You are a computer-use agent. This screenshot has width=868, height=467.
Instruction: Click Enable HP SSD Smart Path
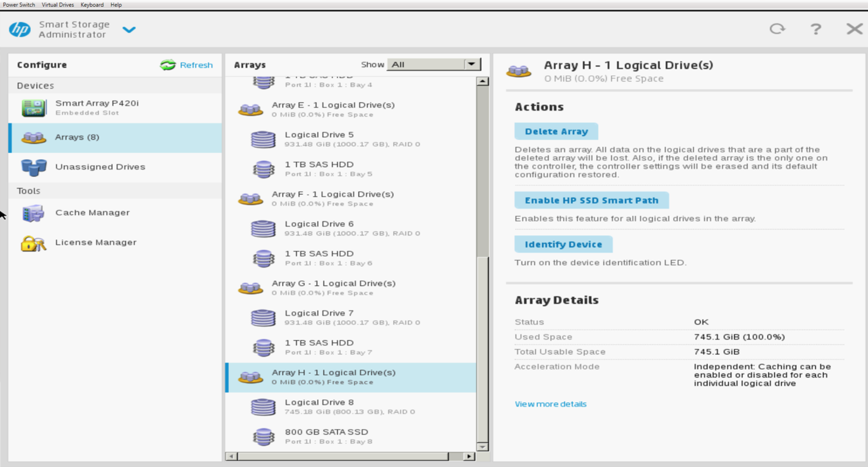(591, 200)
